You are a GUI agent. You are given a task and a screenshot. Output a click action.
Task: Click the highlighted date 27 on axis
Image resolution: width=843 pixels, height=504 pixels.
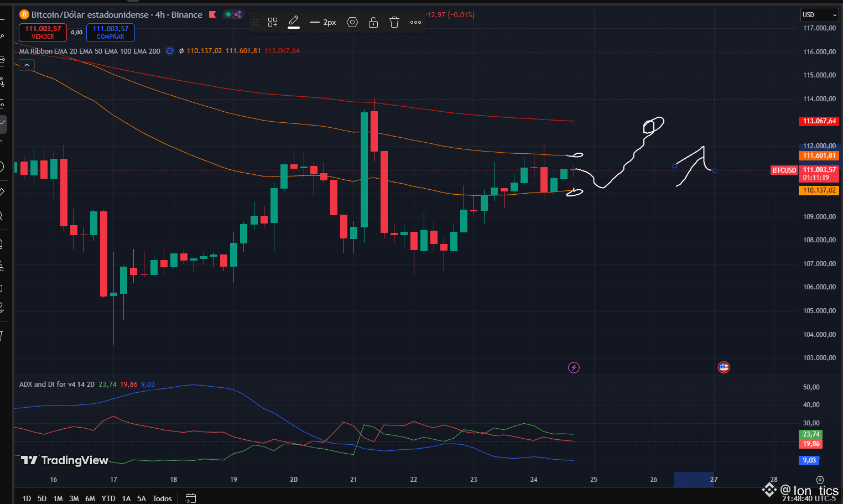pyautogui.click(x=714, y=480)
